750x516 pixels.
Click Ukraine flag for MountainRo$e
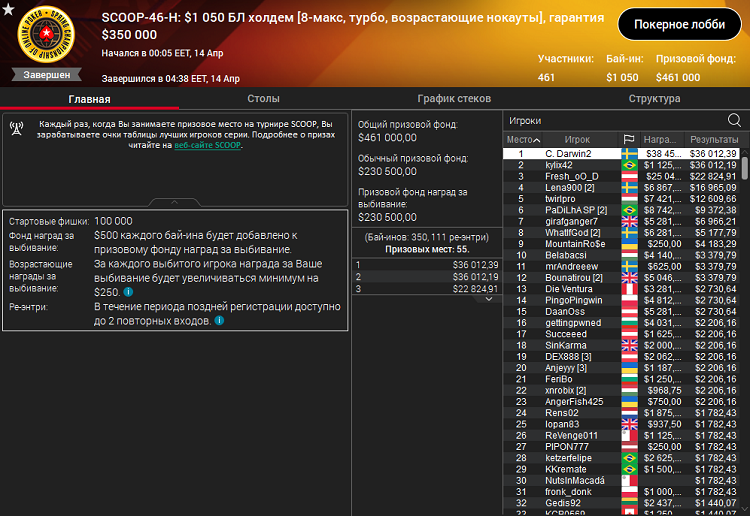[629, 244]
